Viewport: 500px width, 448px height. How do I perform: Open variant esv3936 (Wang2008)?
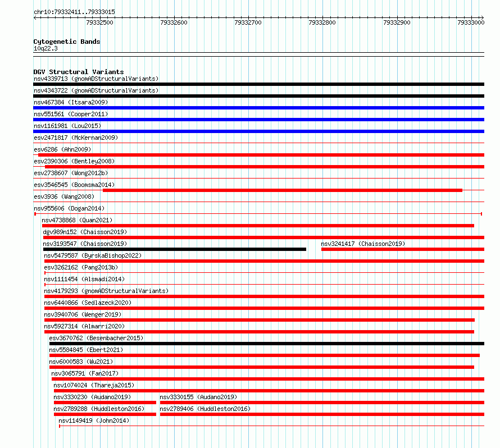[64, 196]
